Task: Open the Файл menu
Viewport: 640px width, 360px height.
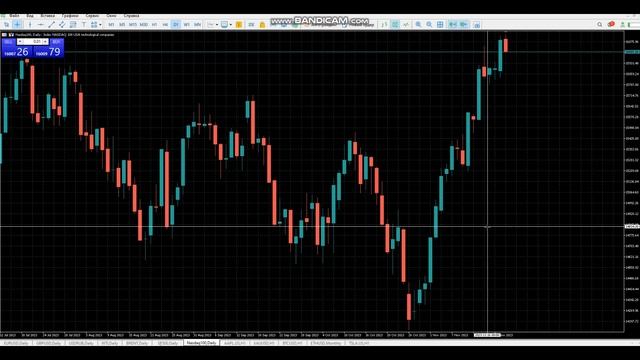Action: coord(14,16)
